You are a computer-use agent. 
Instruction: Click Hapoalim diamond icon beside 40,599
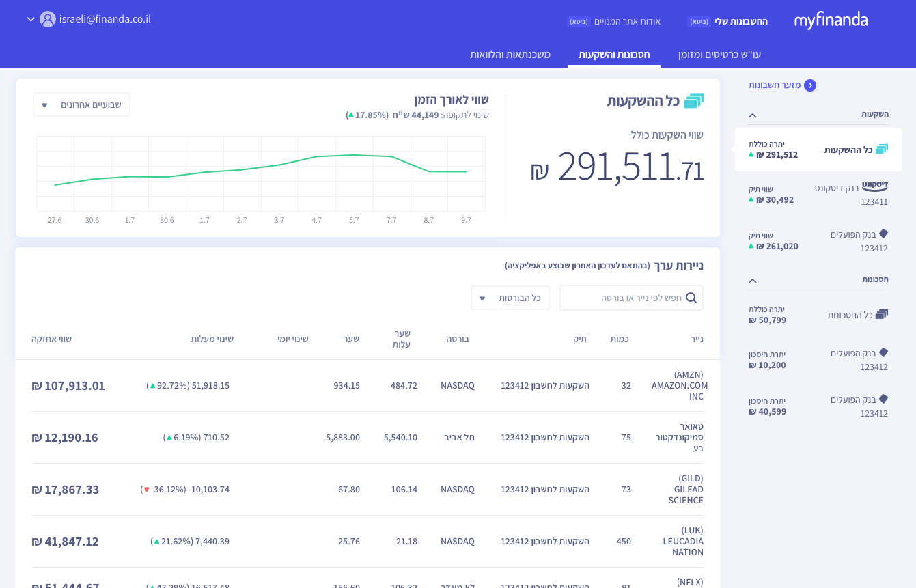883,399
